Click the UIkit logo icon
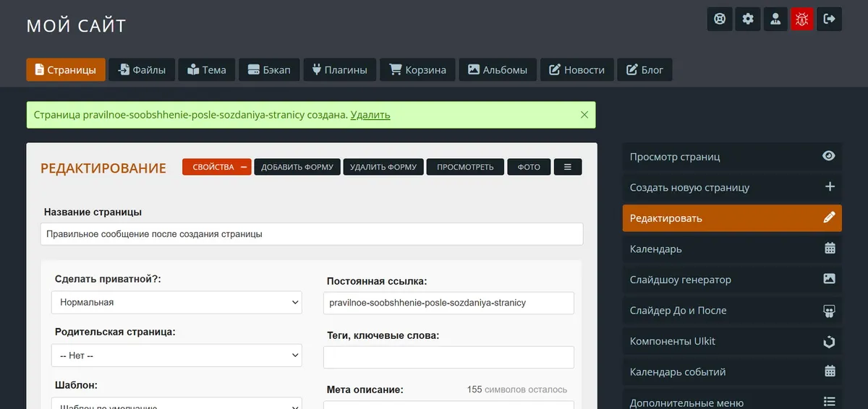Screen dimensions: 868x409 coord(830,341)
